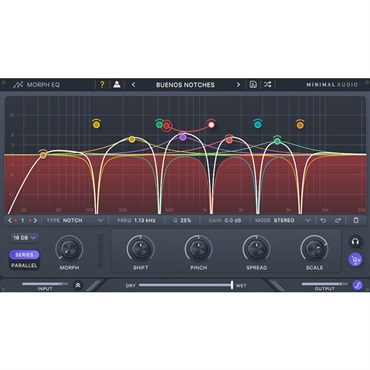Toggle the input auto-gain chevrons button
Image resolution: width=370 pixels, height=370 pixels.
pyautogui.click(x=78, y=285)
